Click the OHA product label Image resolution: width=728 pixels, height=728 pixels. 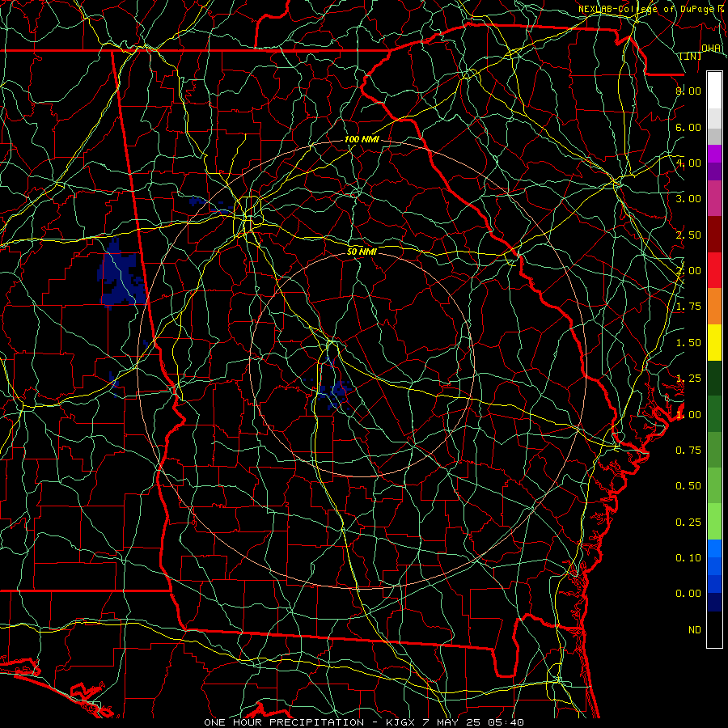711,48
